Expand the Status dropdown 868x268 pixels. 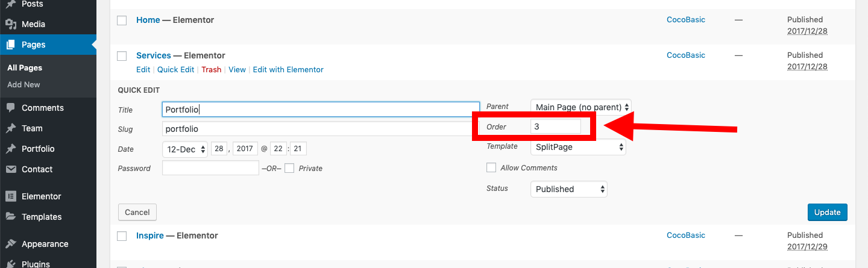(x=568, y=189)
